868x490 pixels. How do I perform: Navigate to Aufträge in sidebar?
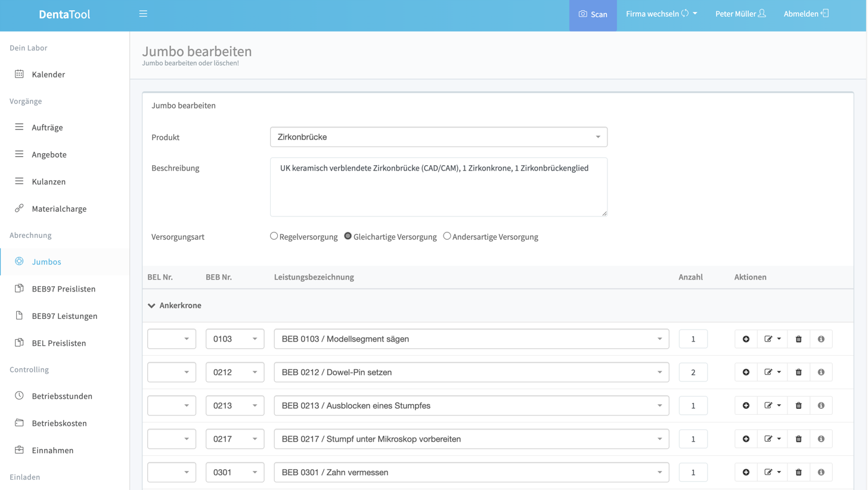point(47,128)
